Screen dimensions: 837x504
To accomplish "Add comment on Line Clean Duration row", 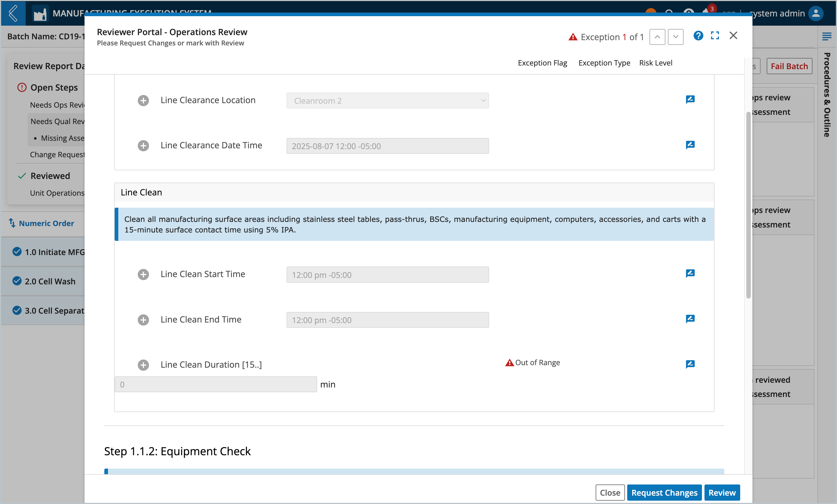I will point(690,364).
